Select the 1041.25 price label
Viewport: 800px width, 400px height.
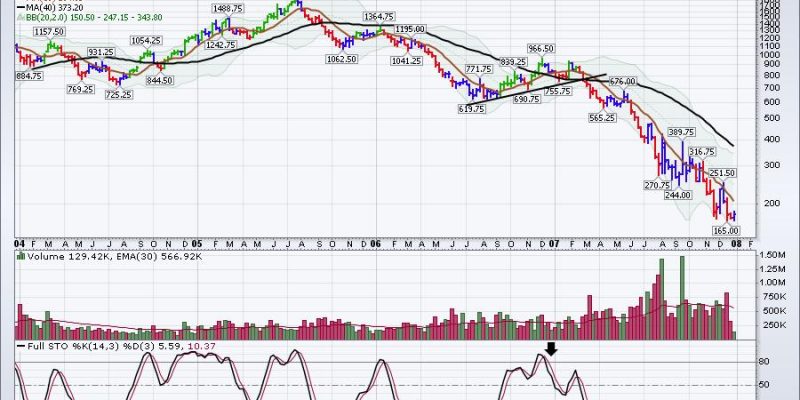coord(407,61)
